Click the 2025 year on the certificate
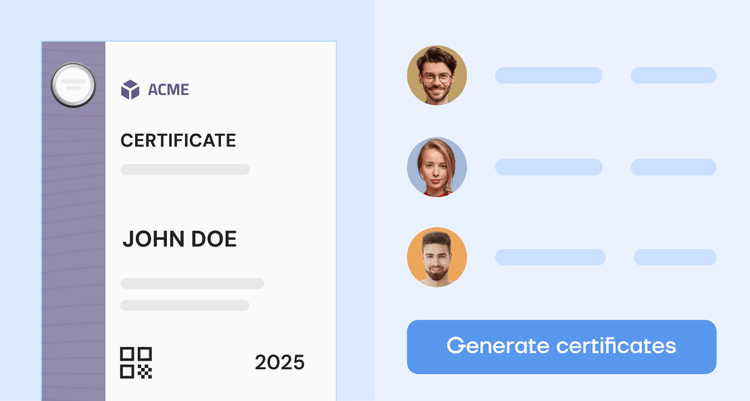This screenshot has width=750, height=401. tap(279, 363)
